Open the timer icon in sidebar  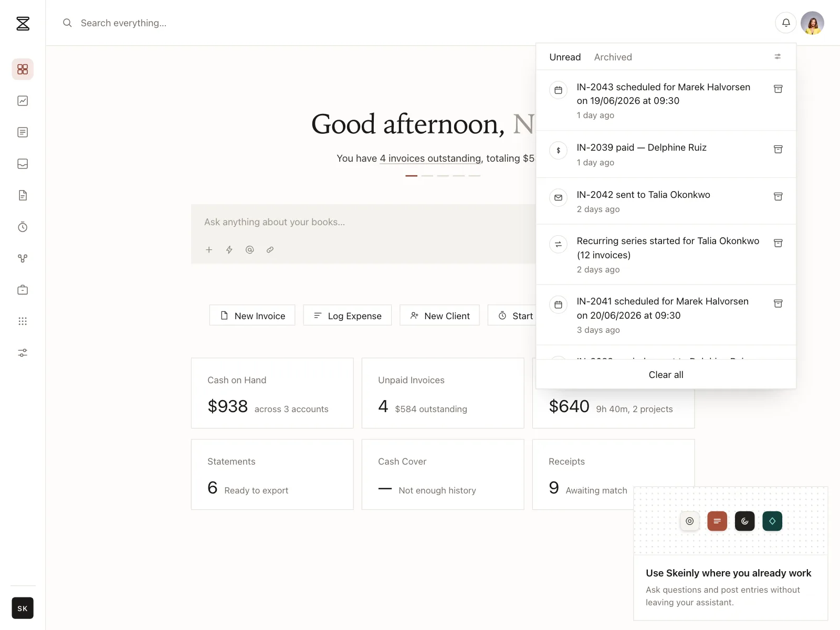pyautogui.click(x=23, y=227)
